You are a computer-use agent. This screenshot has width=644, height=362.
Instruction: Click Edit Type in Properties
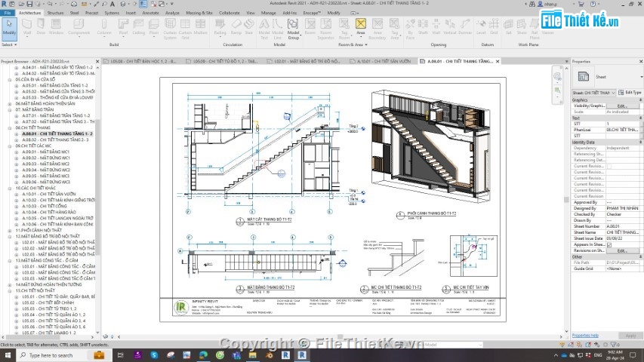pos(630,93)
